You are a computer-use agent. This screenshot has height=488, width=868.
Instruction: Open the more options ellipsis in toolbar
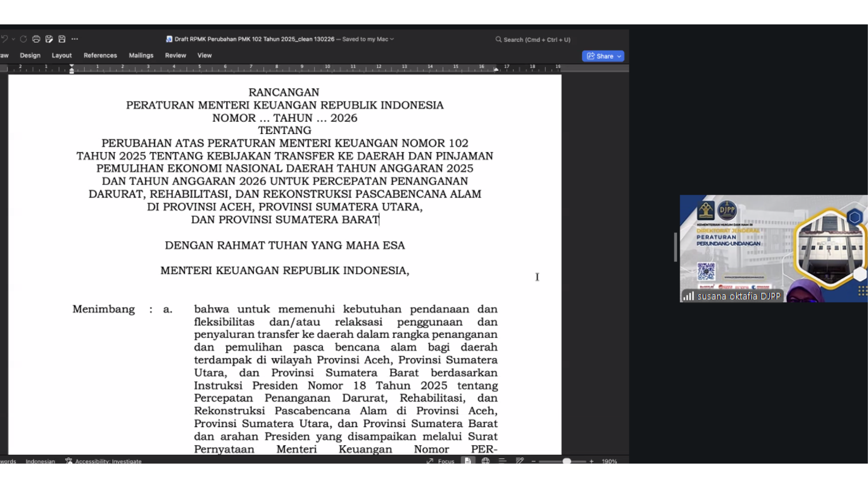click(x=75, y=39)
